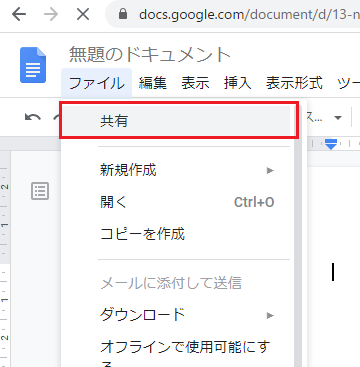Open the 表示 menu
360x367 pixels.
[x=195, y=83]
